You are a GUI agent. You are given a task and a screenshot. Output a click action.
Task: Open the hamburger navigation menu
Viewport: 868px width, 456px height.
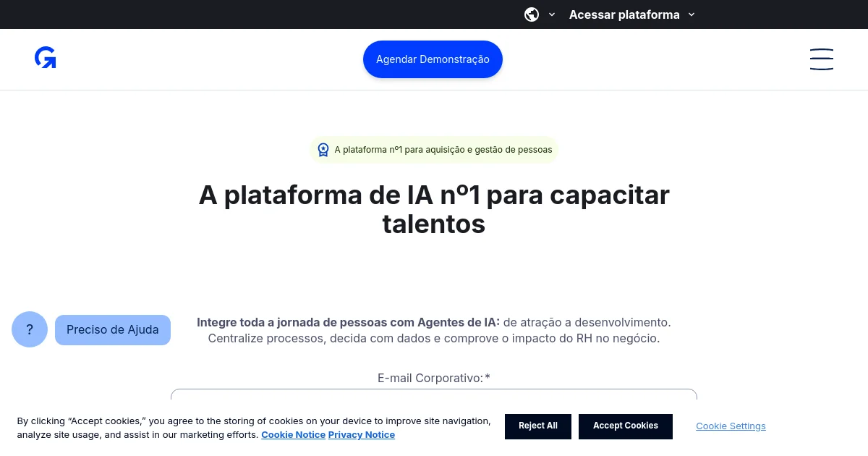[822, 59]
